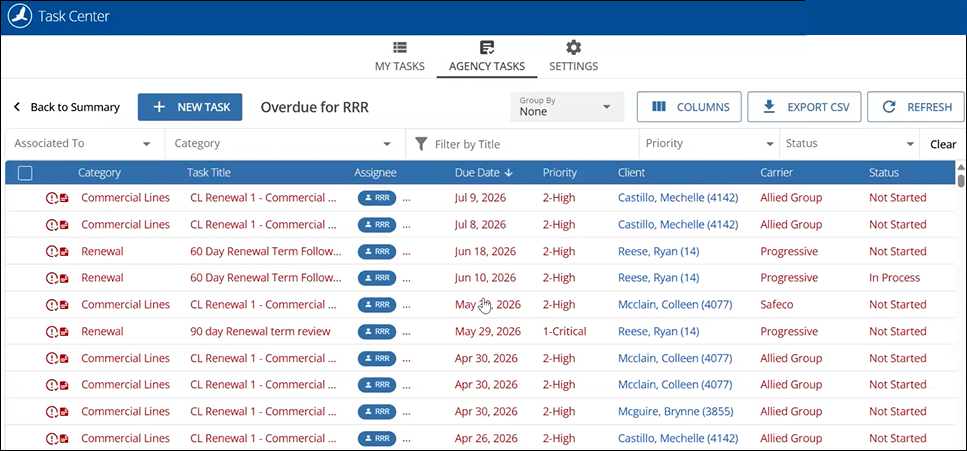Click the 1-Critical priority cell
967x451 pixels.
tap(564, 331)
